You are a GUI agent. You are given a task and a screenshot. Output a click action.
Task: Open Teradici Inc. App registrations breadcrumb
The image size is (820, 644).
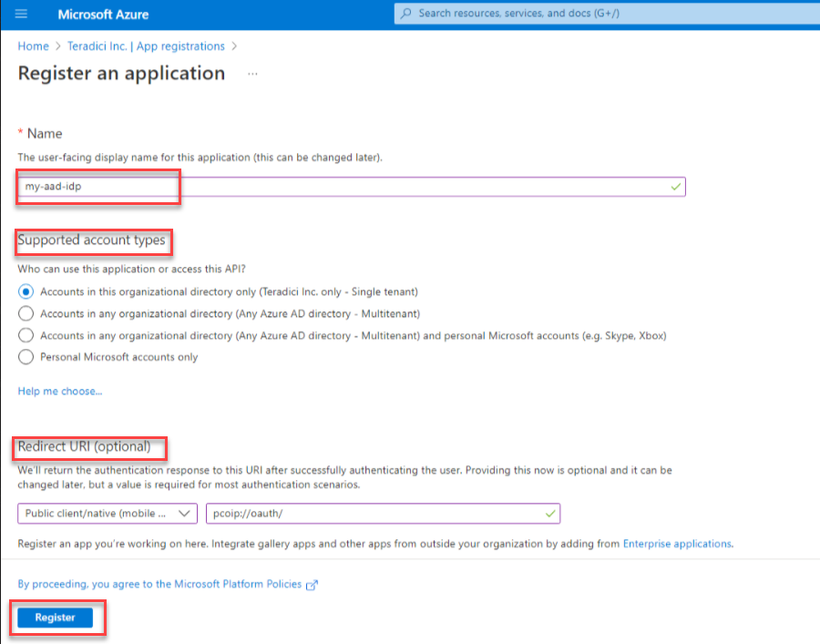pyautogui.click(x=146, y=46)
